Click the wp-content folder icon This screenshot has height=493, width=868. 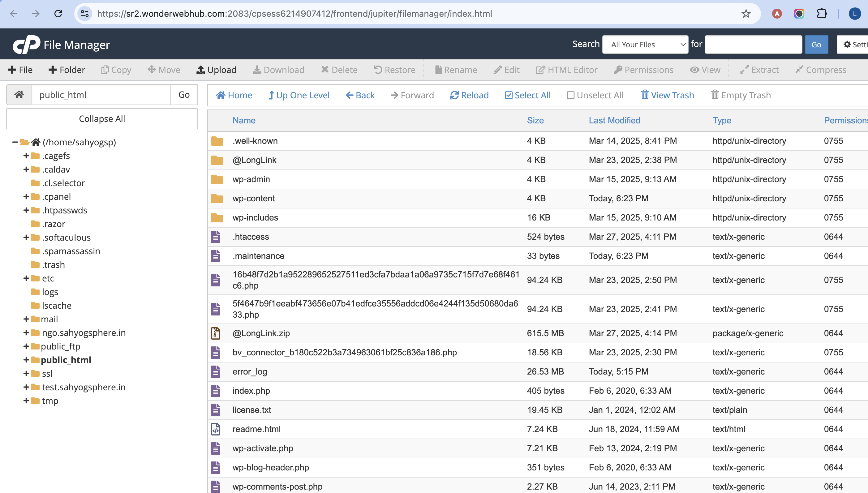pos(217,199)
